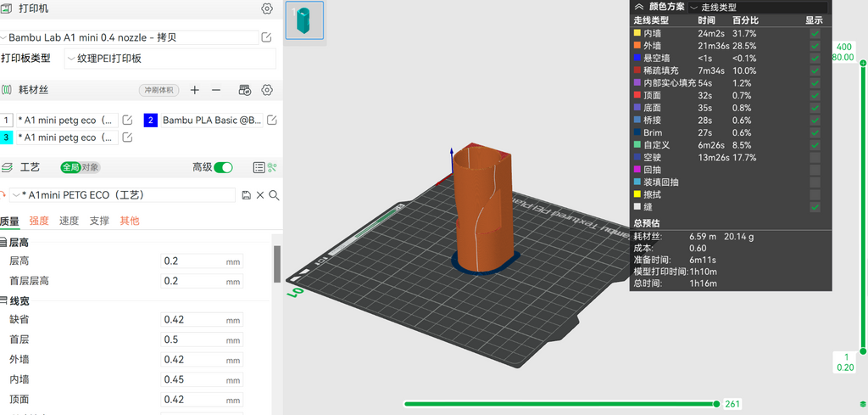Click the layer settings icon below vertical slider
Viewport: 868px width, 415px height.
[x=862, y=406]
